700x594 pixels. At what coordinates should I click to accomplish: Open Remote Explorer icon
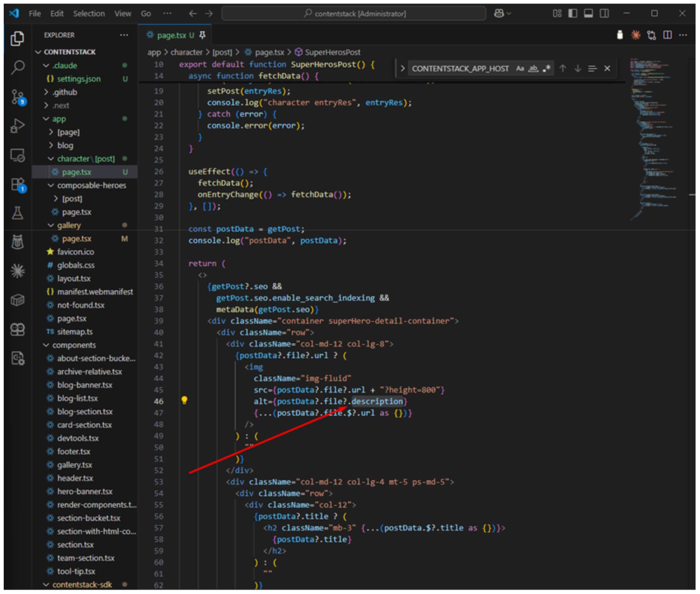[x=17, y=155]
